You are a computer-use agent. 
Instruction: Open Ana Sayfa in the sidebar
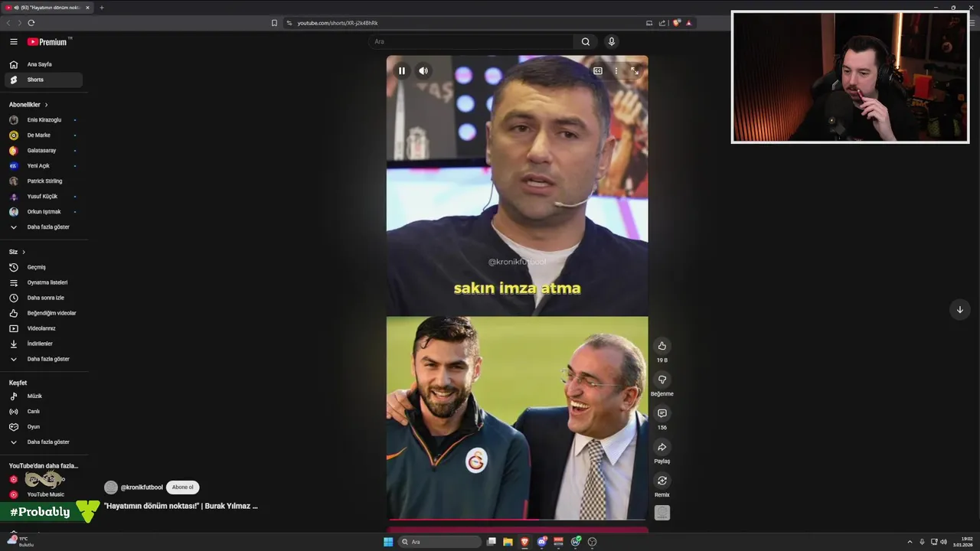tap(44, 64)
